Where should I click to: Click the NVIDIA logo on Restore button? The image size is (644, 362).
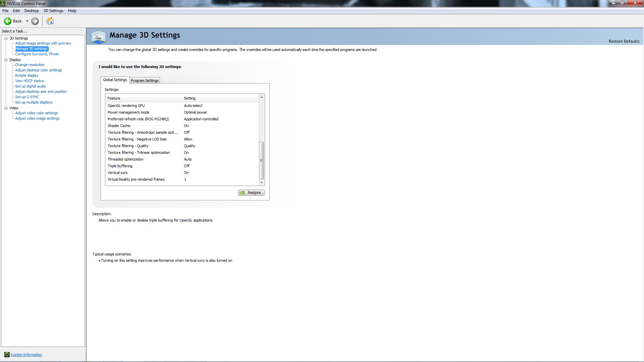pos(243,193)
